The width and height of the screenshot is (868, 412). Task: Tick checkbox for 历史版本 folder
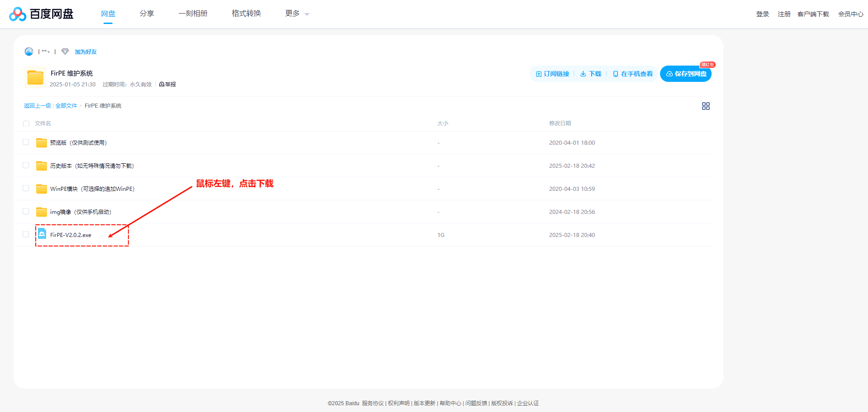(x=26, y=166)
